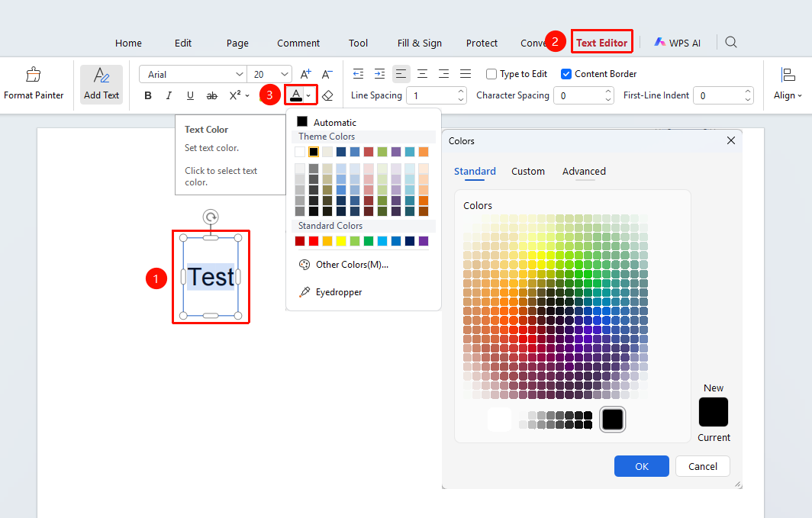Decrease the paragraph indent
Viewport: 812px width, 518px height.
359,74
